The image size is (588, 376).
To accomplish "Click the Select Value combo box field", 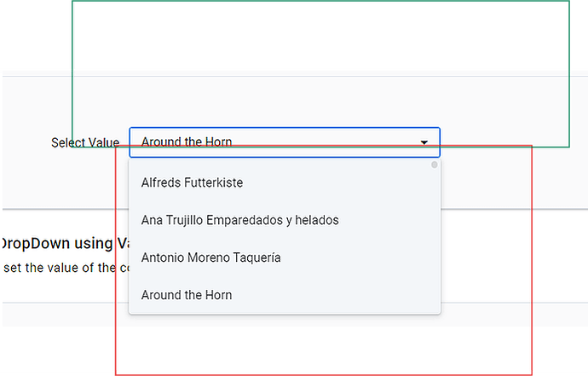I will (285, 142).
